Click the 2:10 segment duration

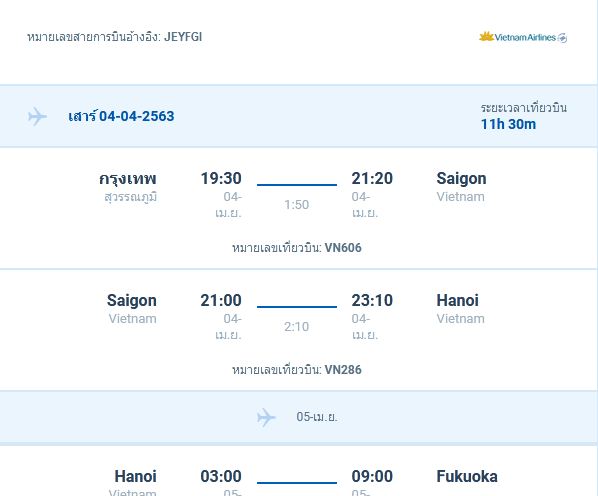(297, 327)
